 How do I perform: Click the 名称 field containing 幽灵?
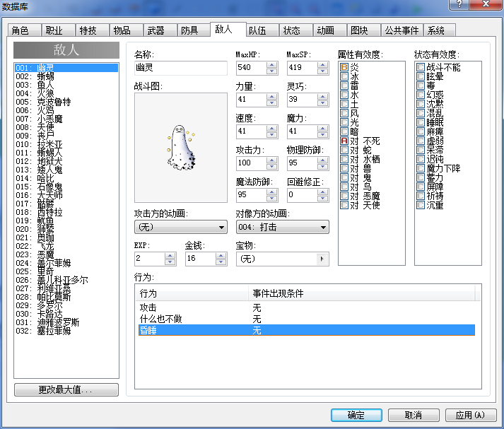181,68
